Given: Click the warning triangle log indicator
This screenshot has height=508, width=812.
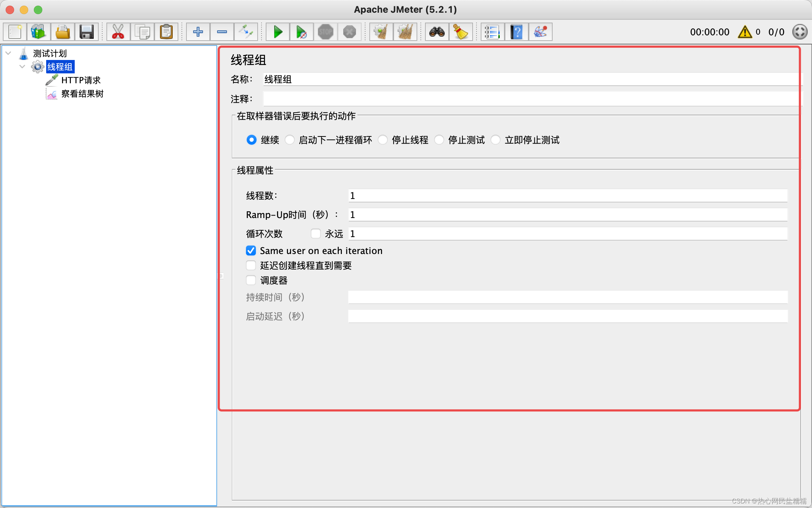Looking at the screenshot, I should [745, 32].
